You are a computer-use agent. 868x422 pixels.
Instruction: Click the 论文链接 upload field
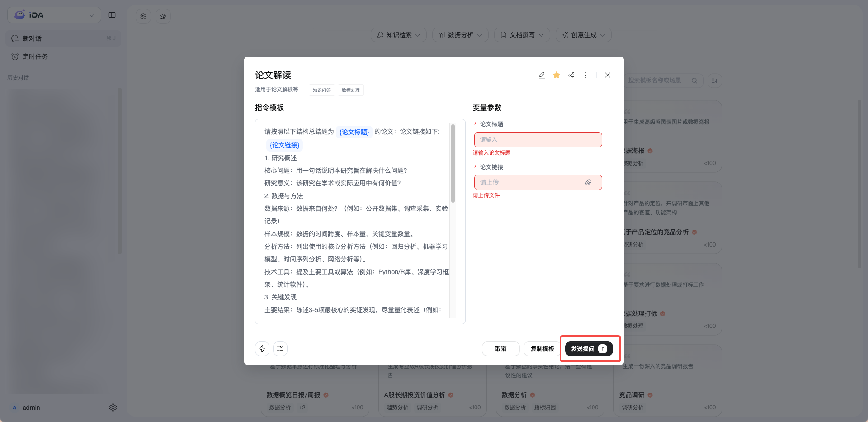pos(538,182)
